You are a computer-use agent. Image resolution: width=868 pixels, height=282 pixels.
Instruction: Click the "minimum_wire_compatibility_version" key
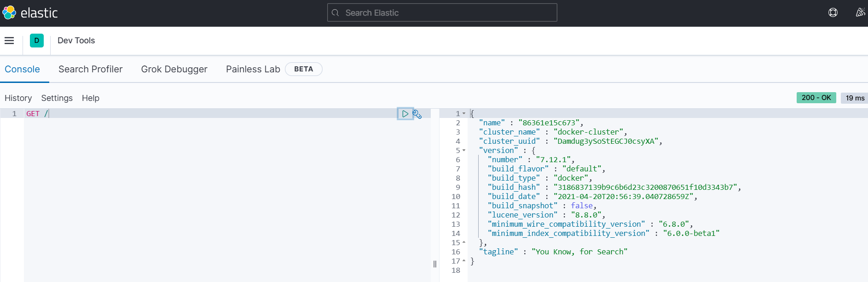[567, 224]
